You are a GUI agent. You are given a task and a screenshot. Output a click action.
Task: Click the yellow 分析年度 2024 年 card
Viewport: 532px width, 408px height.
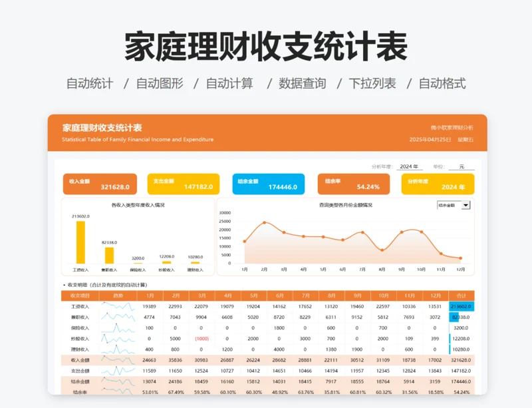point(438,184)
